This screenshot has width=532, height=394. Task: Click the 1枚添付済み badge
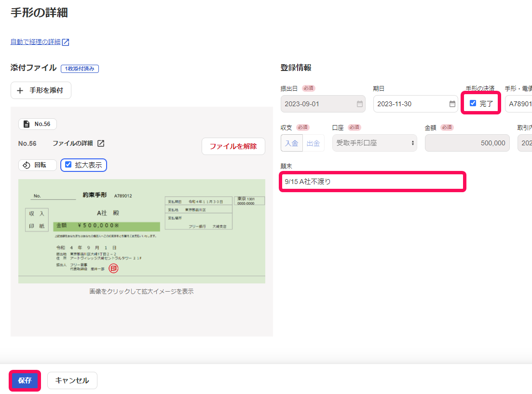coord(80,69)
